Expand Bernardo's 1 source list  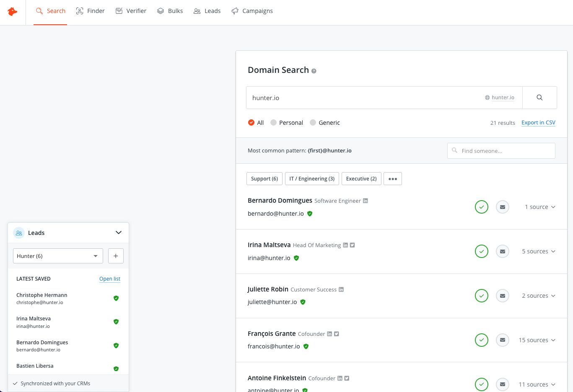(540, 207)
